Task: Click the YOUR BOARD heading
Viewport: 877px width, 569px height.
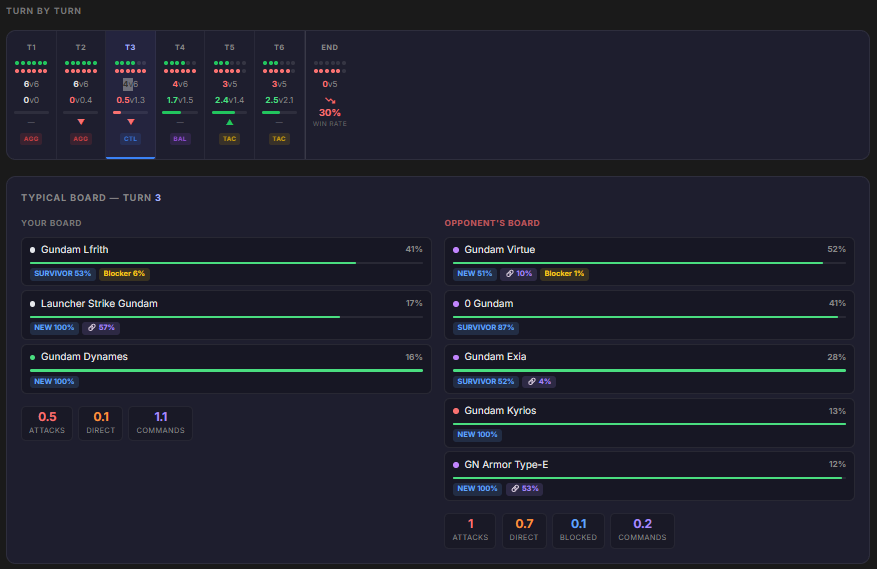Action: (x=51, y=223)
